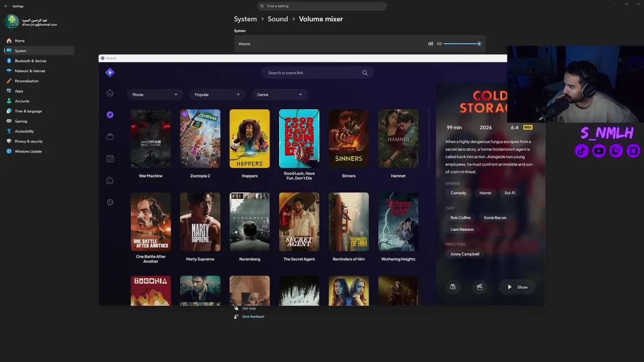Viewport: 644px width, 362px height.
Task: Click the Settings back arrow
Action: [6, 6]
